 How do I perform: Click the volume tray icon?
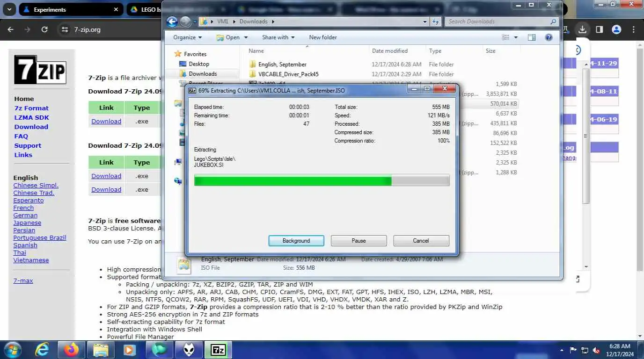pyautogui.click(x=596, y=350)
